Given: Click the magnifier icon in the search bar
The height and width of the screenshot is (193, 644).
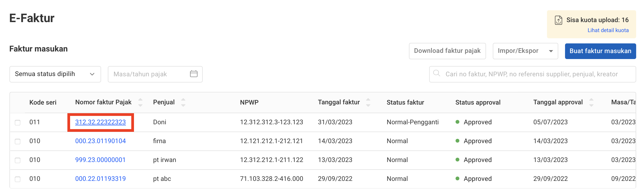Looking at the screenshot, I should 437,74.
